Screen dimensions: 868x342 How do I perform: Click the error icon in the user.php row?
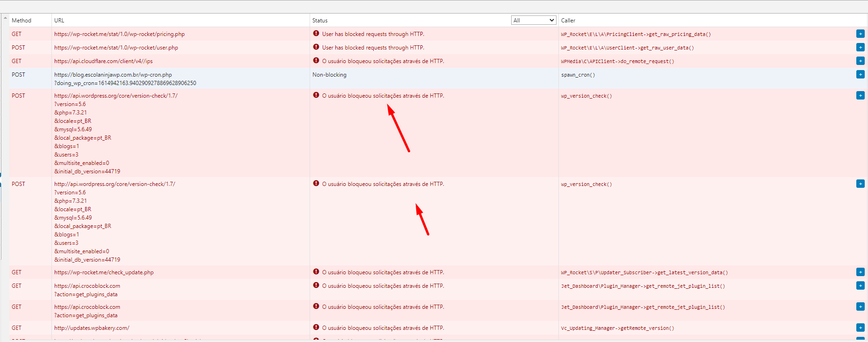(316, 47)
